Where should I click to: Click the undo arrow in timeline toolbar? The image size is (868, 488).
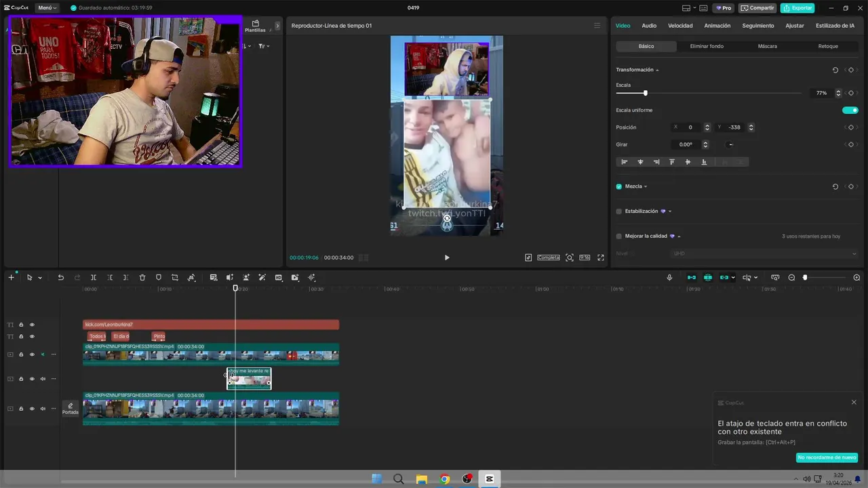pyautogui.click(x=60, y=278)
